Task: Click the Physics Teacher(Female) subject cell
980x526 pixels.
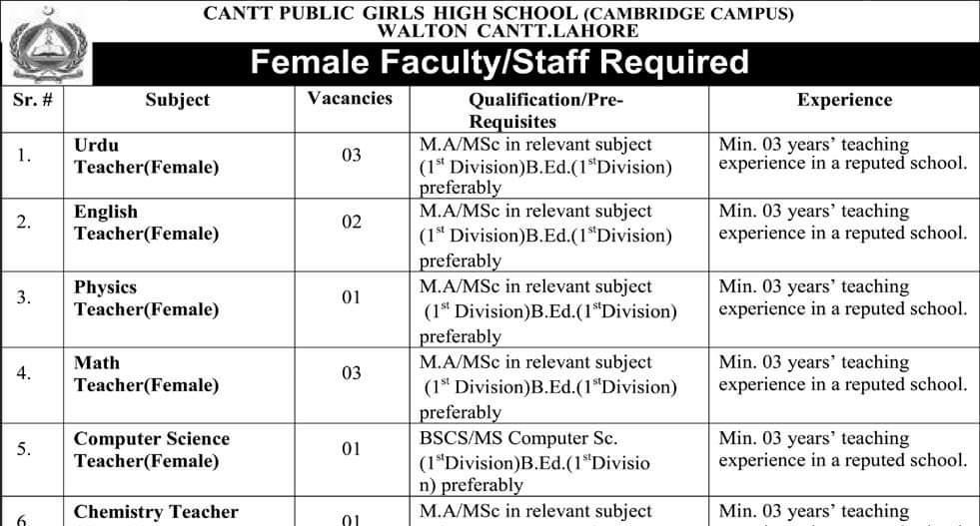Action: [x=146, y=297]
